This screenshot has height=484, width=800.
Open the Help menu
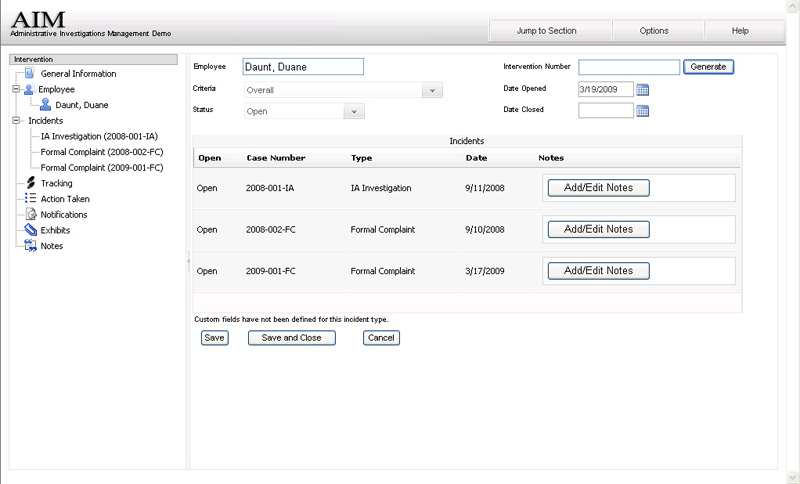coord(740,31)
